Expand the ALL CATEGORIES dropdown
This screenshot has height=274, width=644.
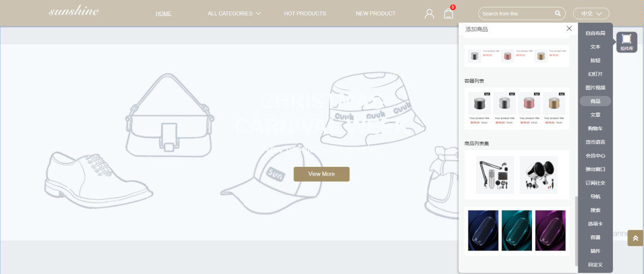coord(234,14)
